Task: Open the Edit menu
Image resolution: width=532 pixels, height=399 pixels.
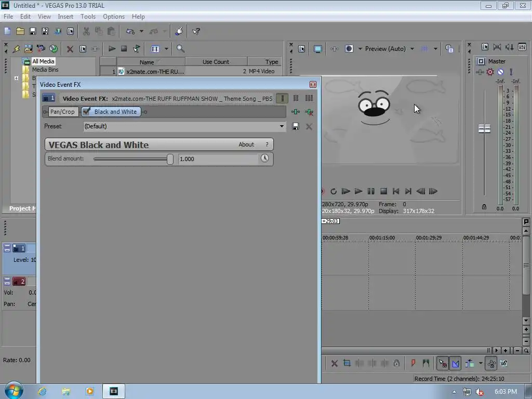Action: click(25, 17)
